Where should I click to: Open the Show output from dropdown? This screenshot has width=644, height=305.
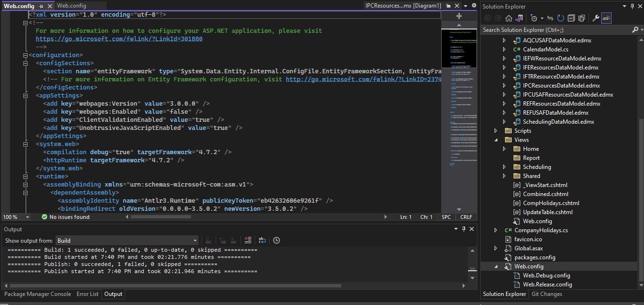(x=127, y=241)
